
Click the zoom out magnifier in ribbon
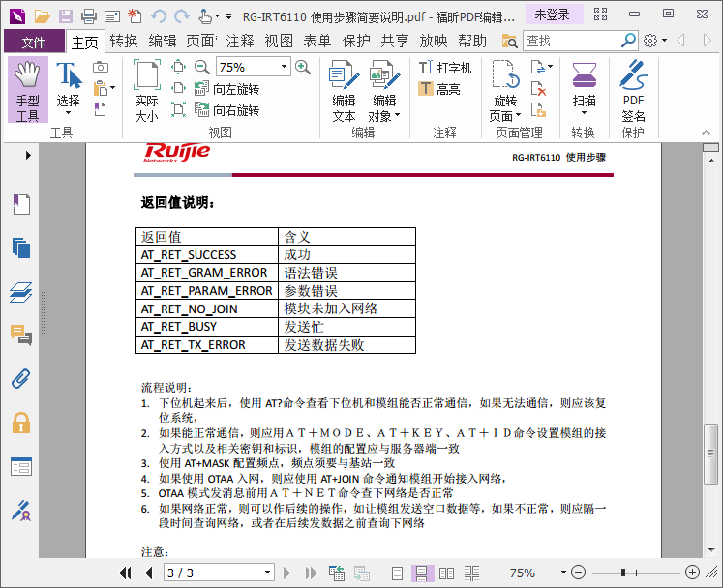(201, 68)
